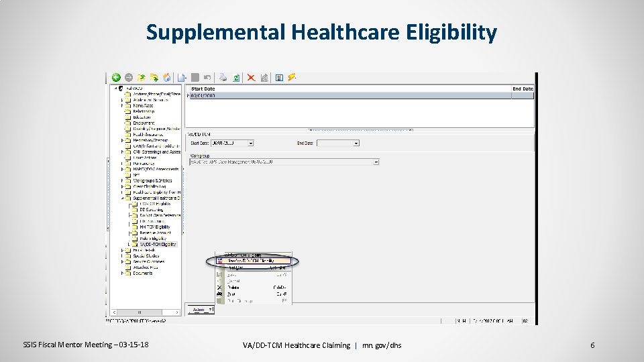
Task: Click the green Back arrow icon
Action: [x=116, y=77]
